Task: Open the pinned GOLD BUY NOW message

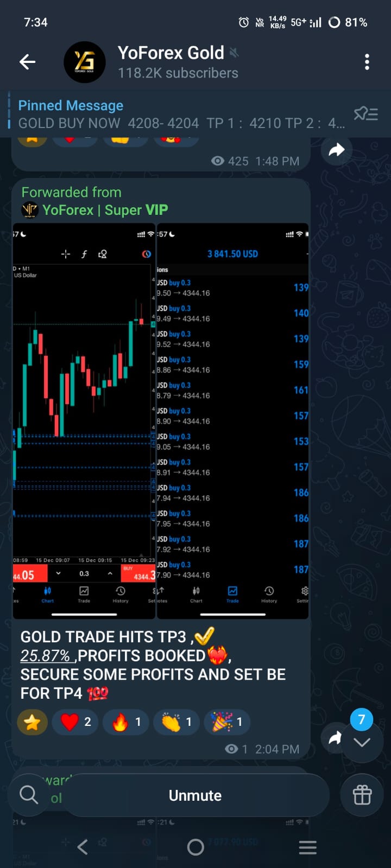Action: point(179,114)
